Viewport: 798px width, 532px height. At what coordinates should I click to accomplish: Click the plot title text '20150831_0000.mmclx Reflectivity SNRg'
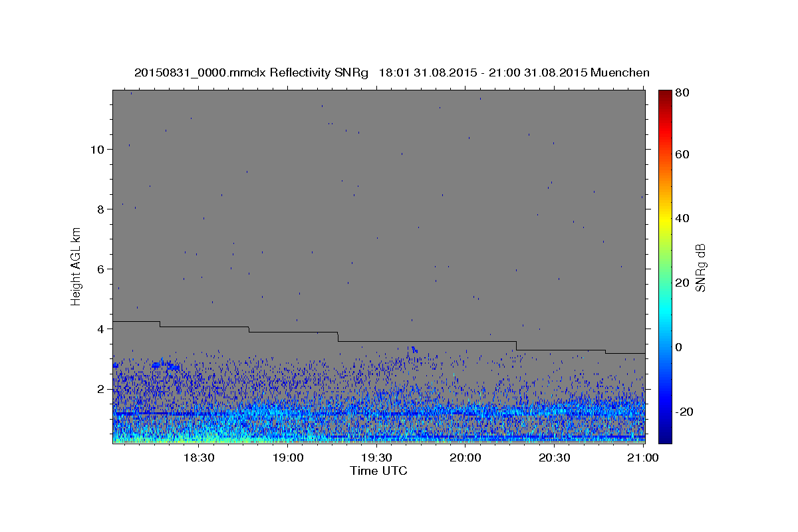[251, 72]
